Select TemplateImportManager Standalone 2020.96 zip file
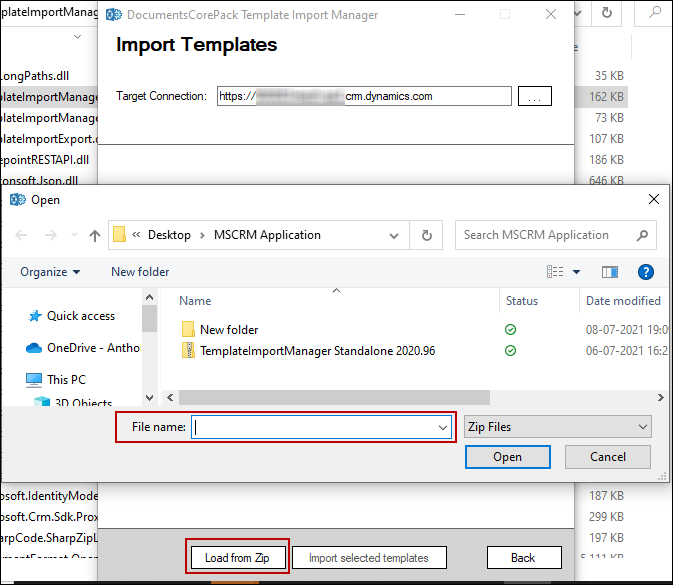 tap(318, 351)
